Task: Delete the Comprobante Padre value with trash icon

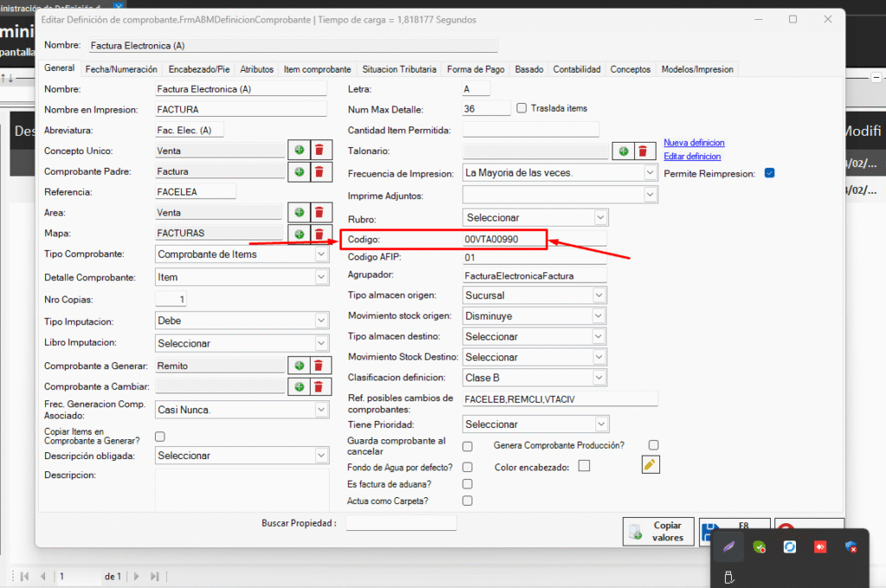Action: (x=318, y=171)
